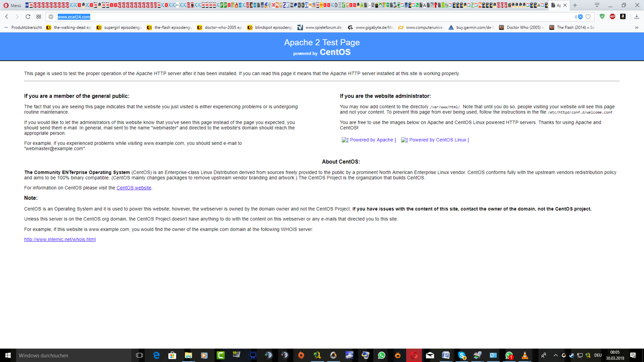Visit the CentOS website link
Viewport: 644px width, 362px height.
point(134,188)
